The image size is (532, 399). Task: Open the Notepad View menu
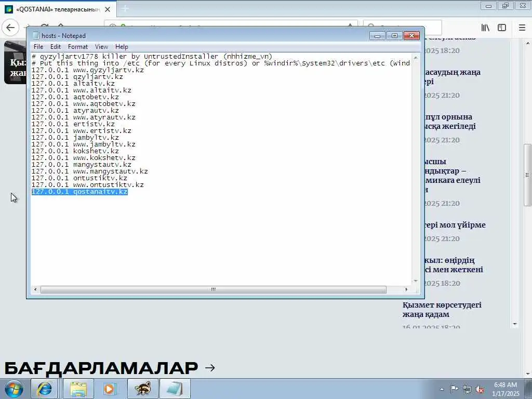[101, 47]
